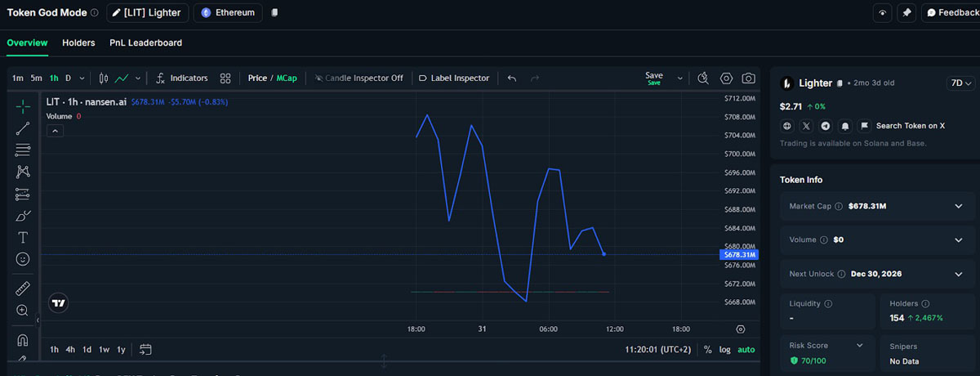Click the undo arrow in chart toolbar
The width and height of the screenshot is (980, 376).
click(512, 78)
